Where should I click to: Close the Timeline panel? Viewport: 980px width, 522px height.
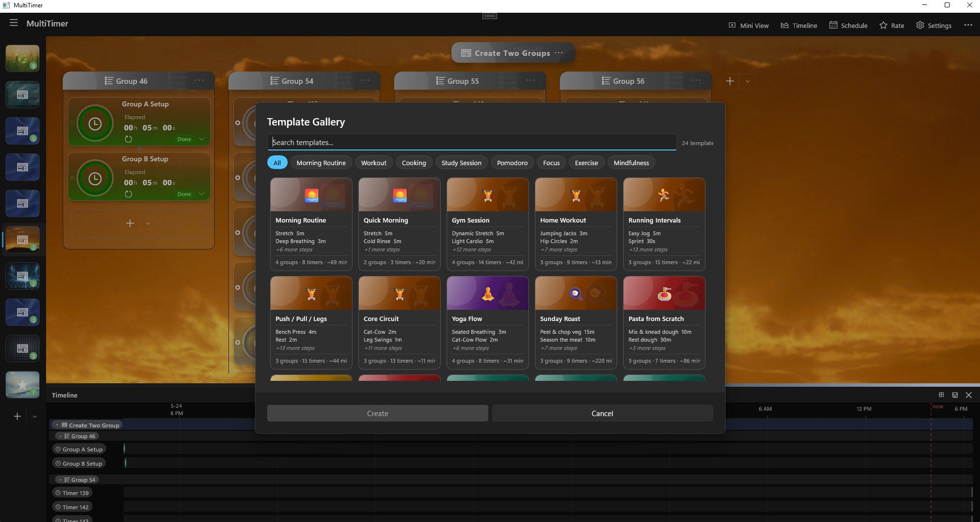tap(969, 395)
